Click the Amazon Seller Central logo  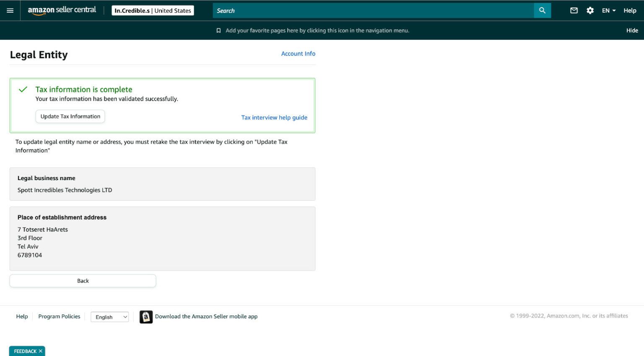tap(62, 10)
